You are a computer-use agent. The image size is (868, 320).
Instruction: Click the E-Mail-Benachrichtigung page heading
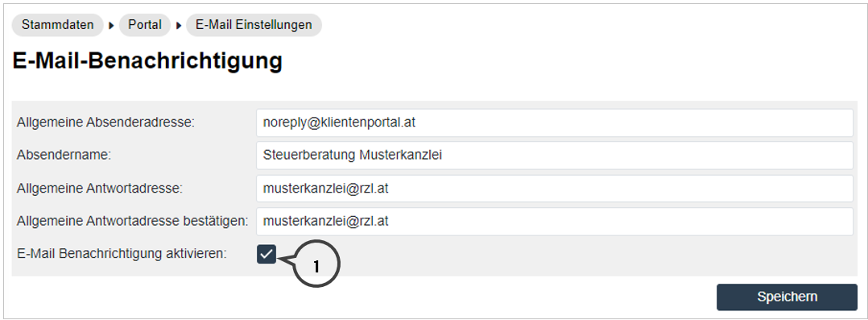pos(147,61)
